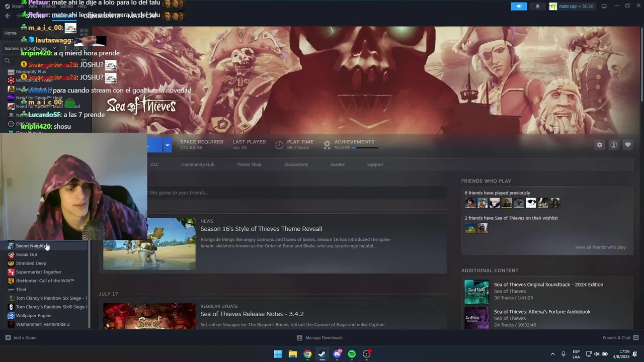
Task: Select Monopoly Plus in the library list
Action: click(x=31, y=72)
